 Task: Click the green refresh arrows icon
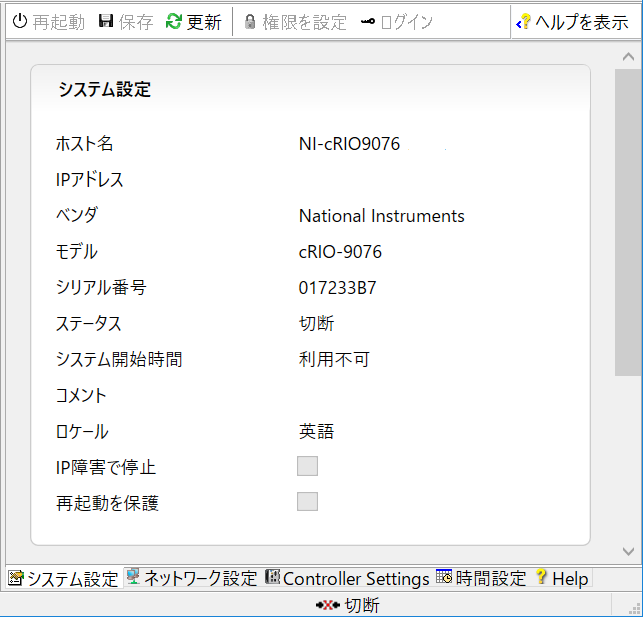[174, 21]
